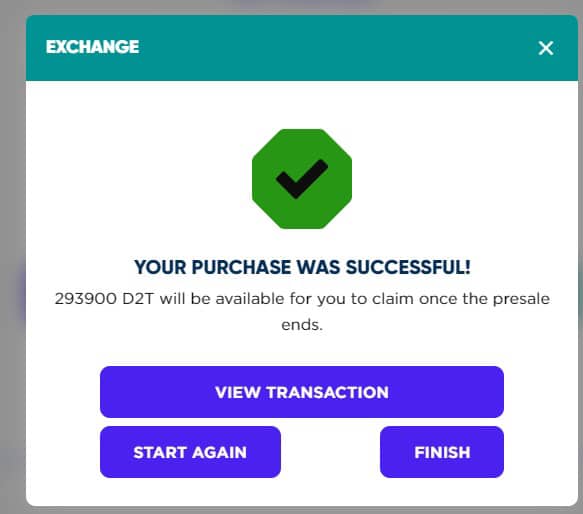Click the word AGAIN on the restart button
The height and width of the screenshot is (514, 583).
219,453
